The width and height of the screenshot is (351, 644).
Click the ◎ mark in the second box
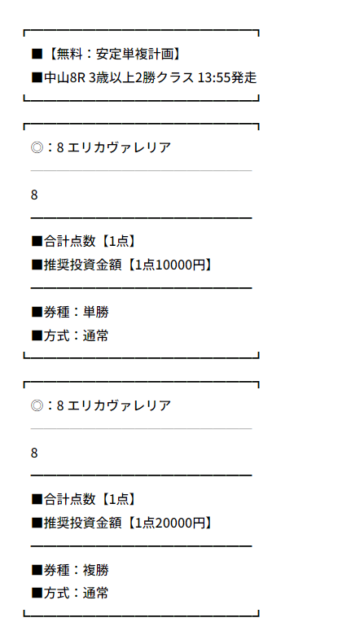point(37,405)
